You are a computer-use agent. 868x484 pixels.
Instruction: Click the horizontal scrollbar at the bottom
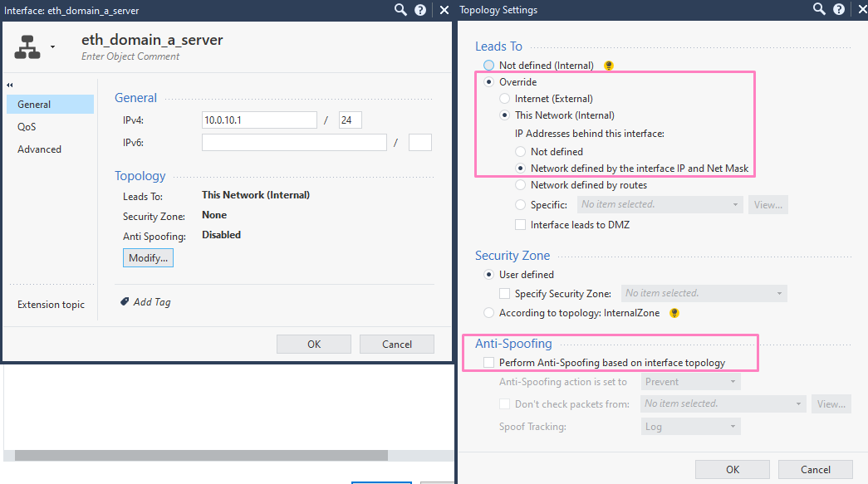199,455
